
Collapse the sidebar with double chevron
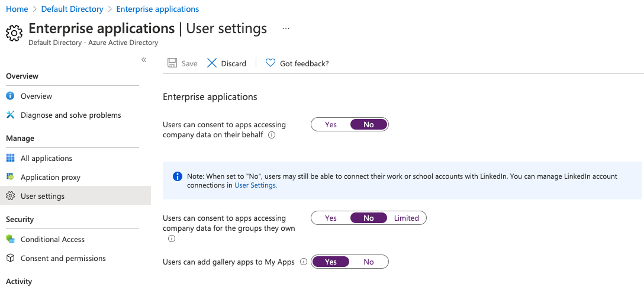(x=144, y=60)
